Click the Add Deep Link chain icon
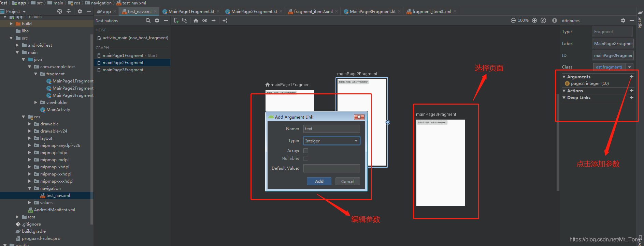The height and width of the screenshot is (246, 644). pyautogui.click(x=205, y=20)
